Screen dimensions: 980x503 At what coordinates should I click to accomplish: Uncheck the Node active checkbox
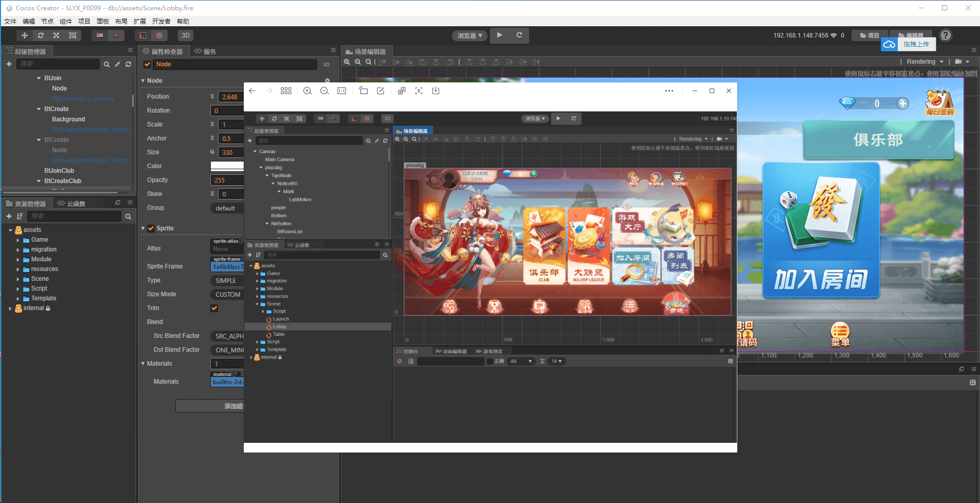click(148, 64)
